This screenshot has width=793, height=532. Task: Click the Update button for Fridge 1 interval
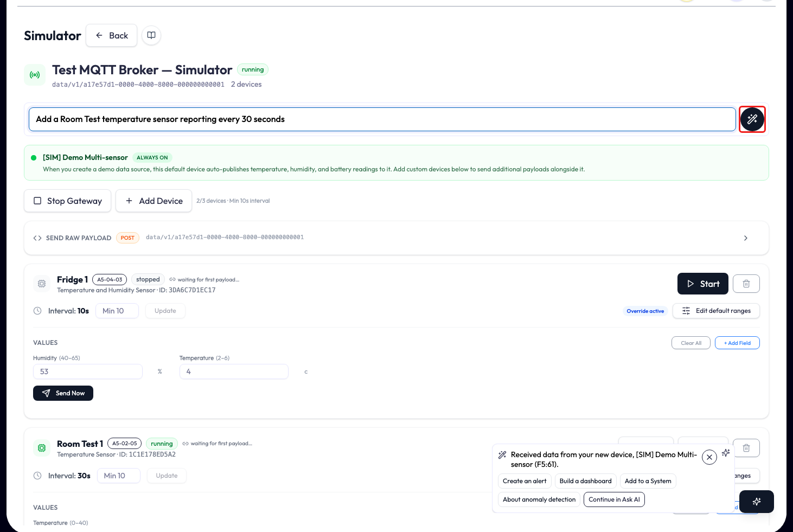pyautogui.click(x=165, y=311)
